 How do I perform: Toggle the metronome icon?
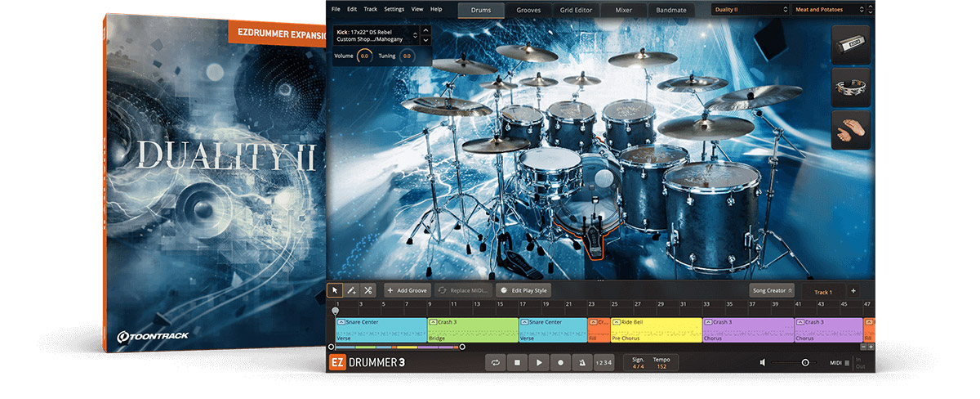[x=581, y=362]
